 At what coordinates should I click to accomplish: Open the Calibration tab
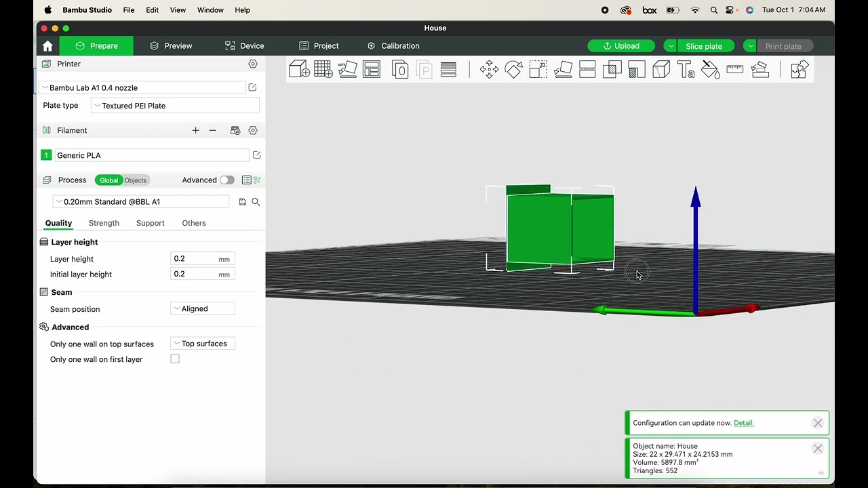[x=393, y=46]
